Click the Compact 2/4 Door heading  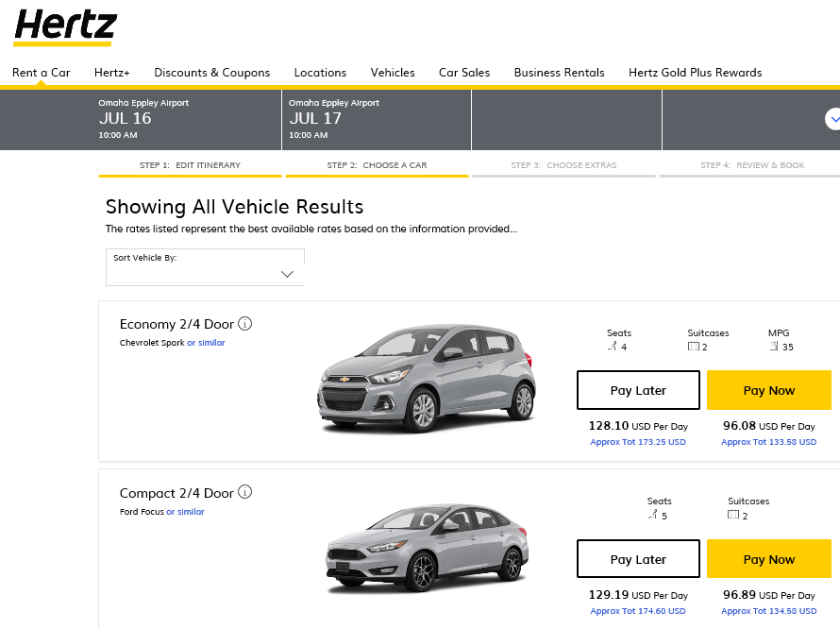[176, 493]
